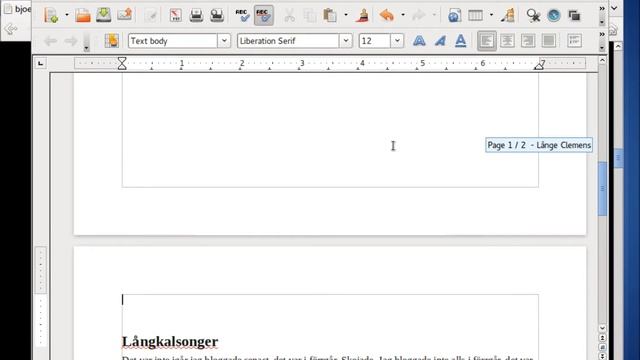Click the Cut scissors icon

point(289,16)
